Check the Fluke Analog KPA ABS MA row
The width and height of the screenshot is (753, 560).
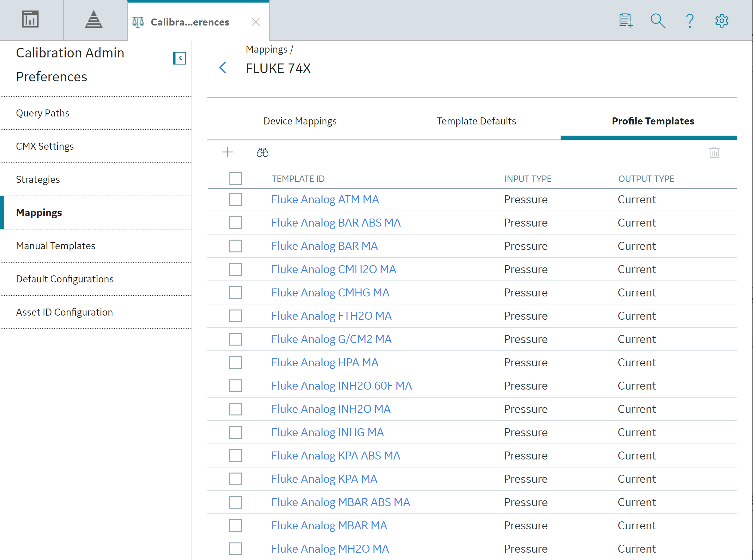(x=235, y=456)
